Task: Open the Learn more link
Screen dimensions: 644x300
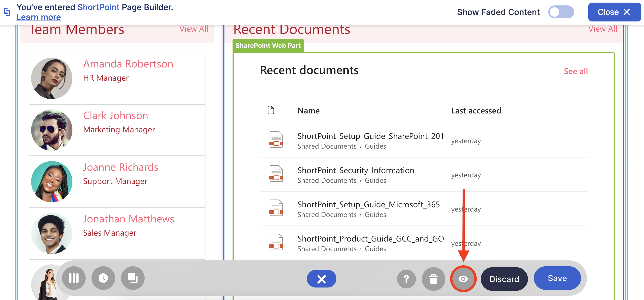Action: click(38, 17)
